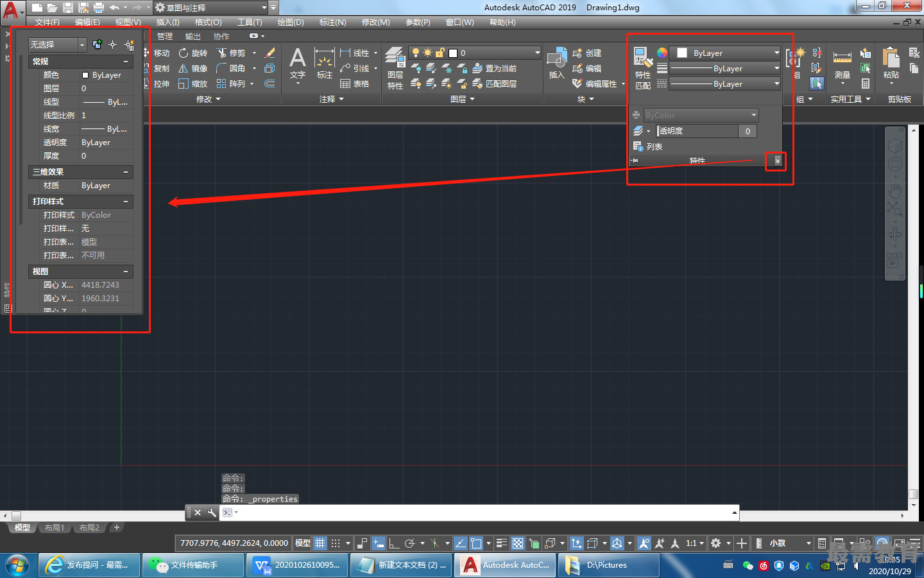Click the Array (阵列) tool
The width and height of the screenshot is (924, 578).
[x=232, y=84]
